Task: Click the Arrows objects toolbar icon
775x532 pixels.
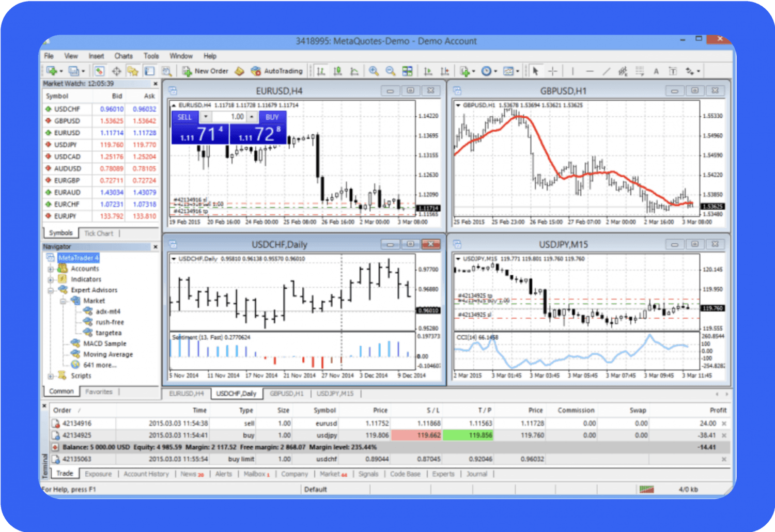Action: tap(689, 71)
